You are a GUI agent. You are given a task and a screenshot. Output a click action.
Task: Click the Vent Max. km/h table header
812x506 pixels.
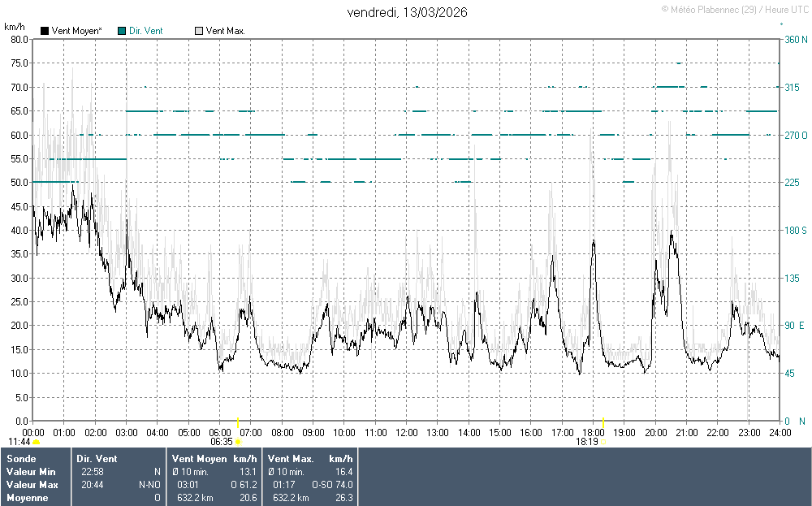[x=311, y=459]
